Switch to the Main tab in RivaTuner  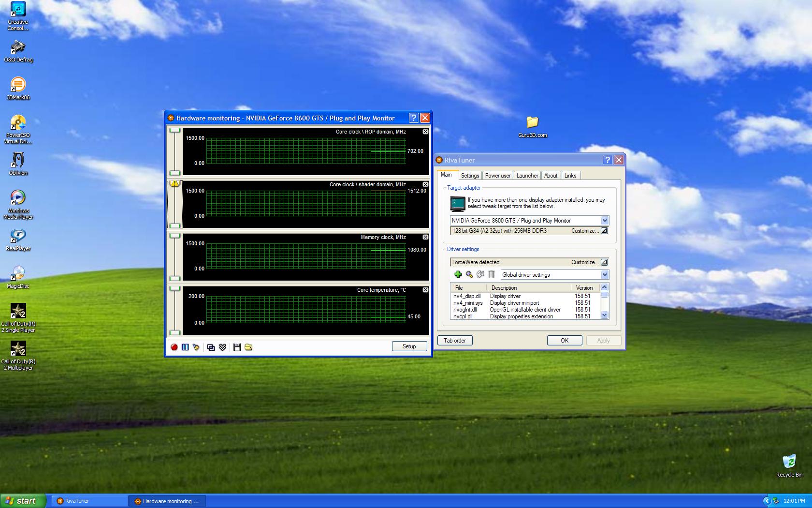point(447,175)
